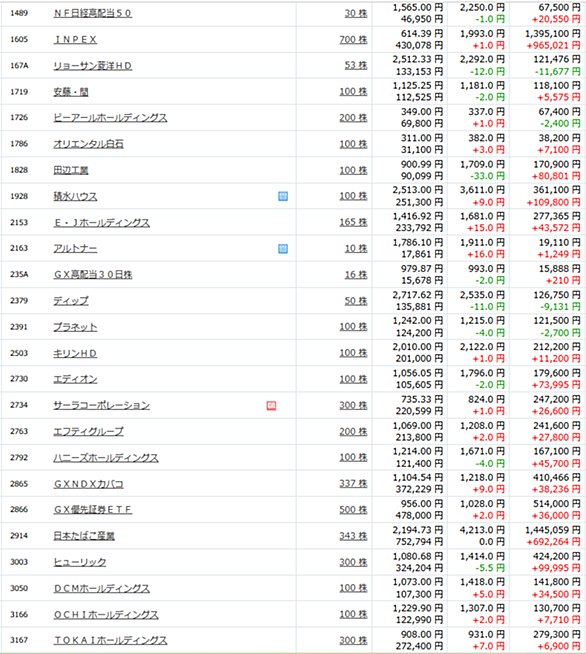Click the 100株 quantity link for キリンＨＤ
The width and height of the screenshot is (586, 654).
click(x=353, y=353)
